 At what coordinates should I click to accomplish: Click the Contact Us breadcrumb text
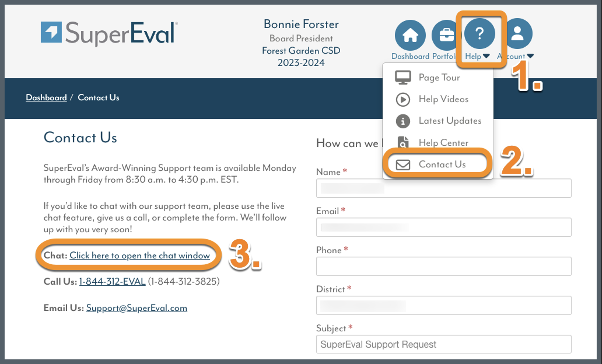98,98
